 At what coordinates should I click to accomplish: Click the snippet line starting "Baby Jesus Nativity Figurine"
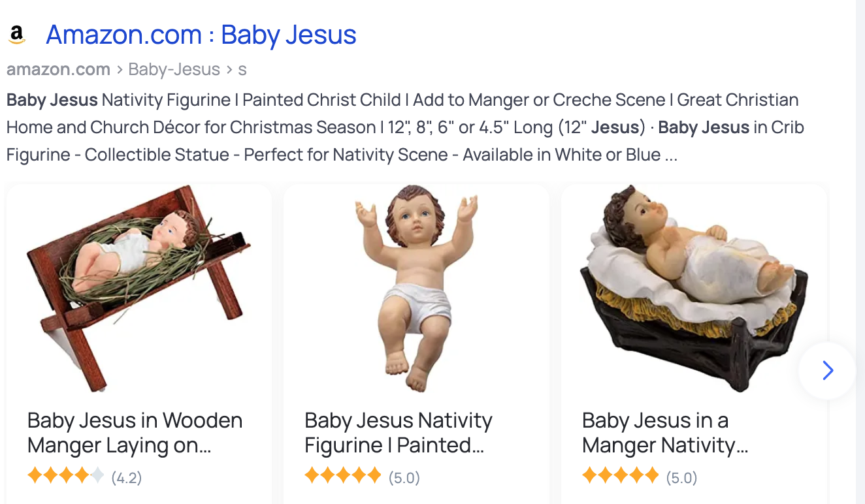click(x=402, y=100)
